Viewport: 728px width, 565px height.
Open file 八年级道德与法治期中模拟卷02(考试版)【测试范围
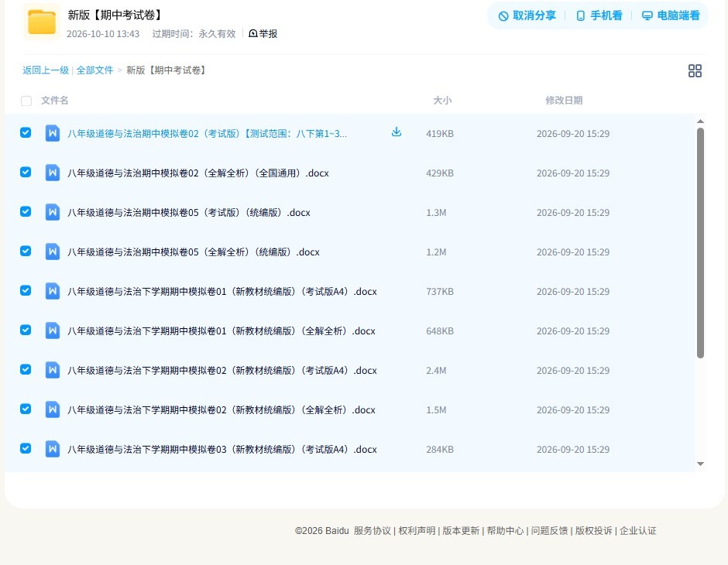(x=207, y=134)
